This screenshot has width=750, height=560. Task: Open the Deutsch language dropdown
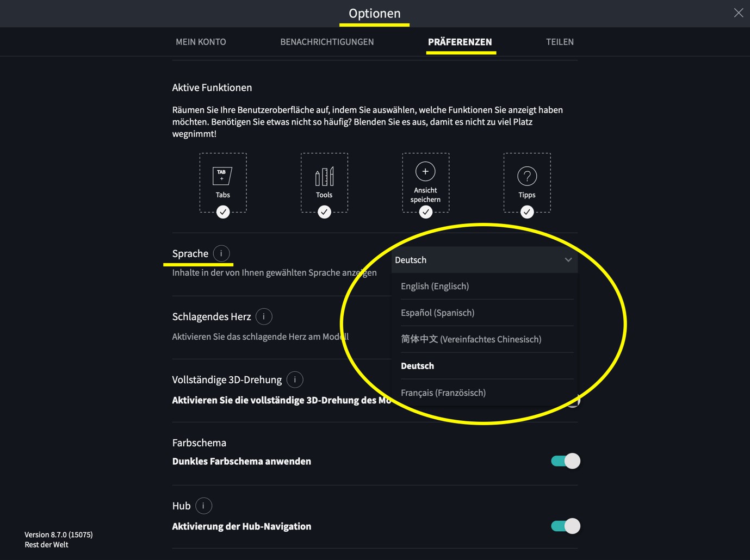tap(484, 259)
